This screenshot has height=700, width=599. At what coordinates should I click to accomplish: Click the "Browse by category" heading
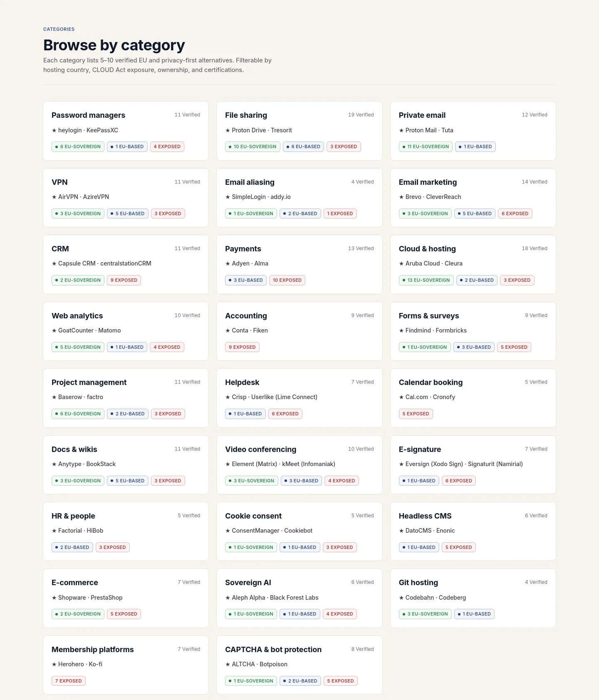pos(114,45)
